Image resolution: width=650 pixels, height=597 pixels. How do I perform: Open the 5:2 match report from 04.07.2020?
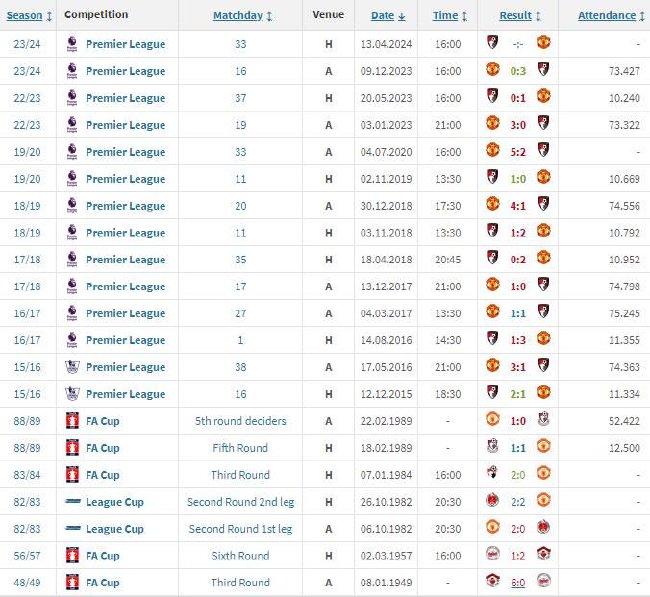[x=518, y=152]
